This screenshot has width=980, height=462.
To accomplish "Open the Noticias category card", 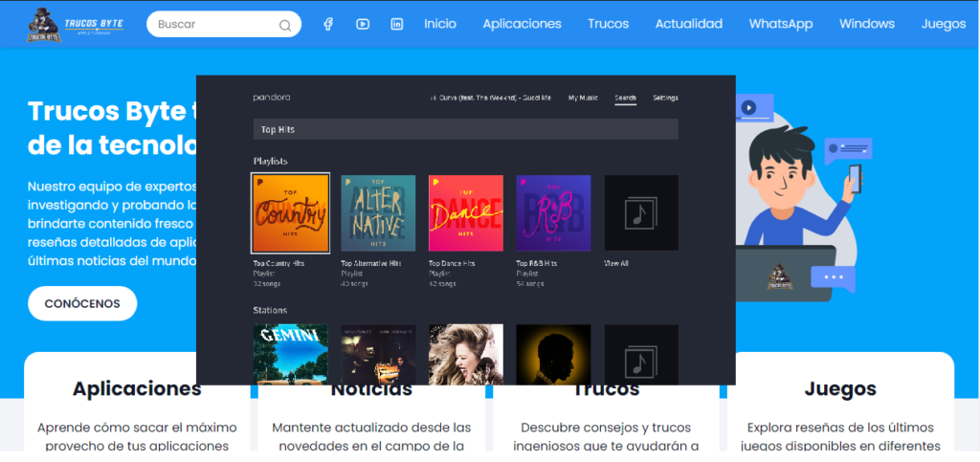I will (371, 418).
